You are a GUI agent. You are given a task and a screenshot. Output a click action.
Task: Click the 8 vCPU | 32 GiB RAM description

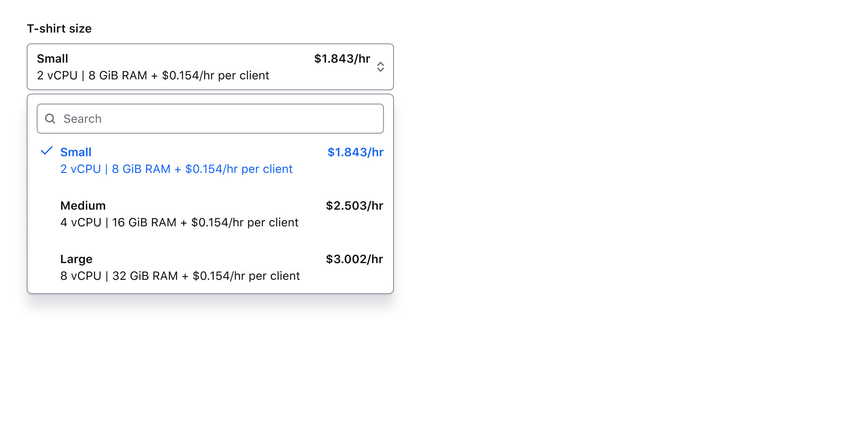tap(180, 275)
